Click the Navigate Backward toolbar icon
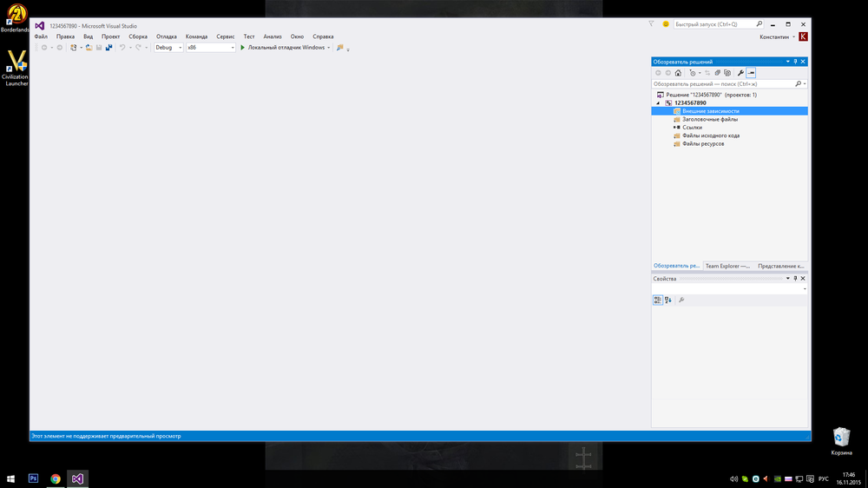The image size is (868, 488). click(44, 48)
